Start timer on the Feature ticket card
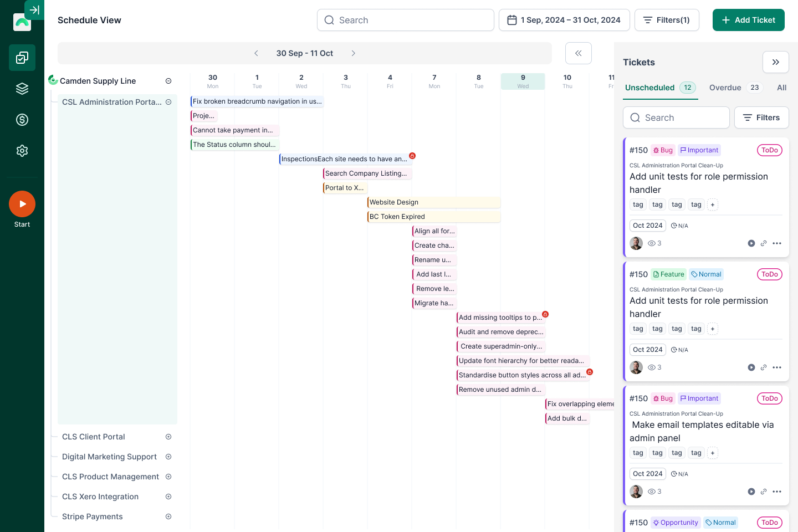 click(751, 367)
